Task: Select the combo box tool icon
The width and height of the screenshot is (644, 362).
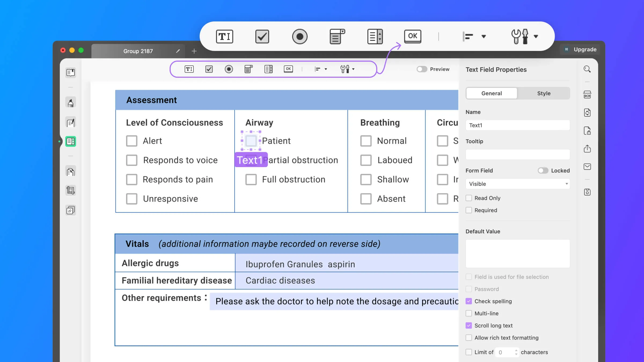Action: click(x=338, y=36)
